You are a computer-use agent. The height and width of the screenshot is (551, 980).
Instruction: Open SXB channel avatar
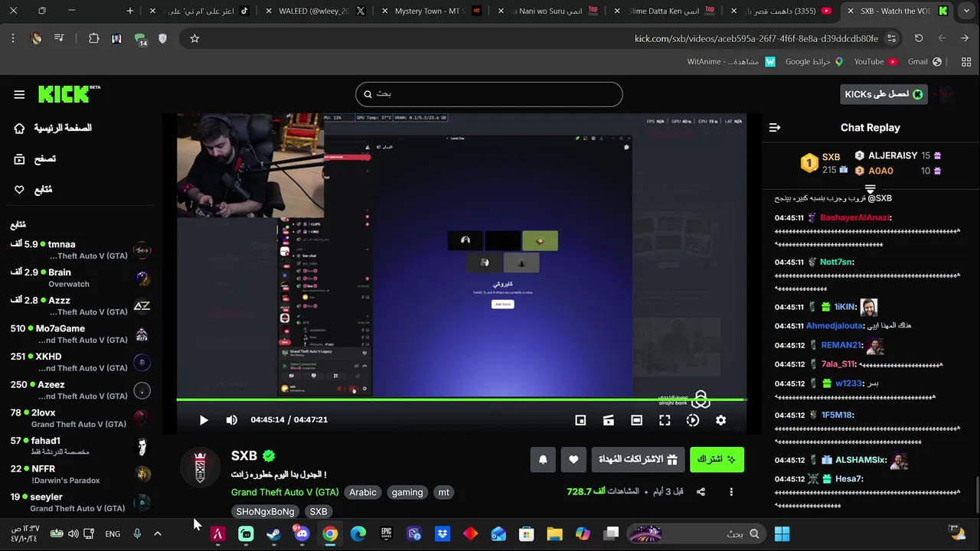point(200,467)
